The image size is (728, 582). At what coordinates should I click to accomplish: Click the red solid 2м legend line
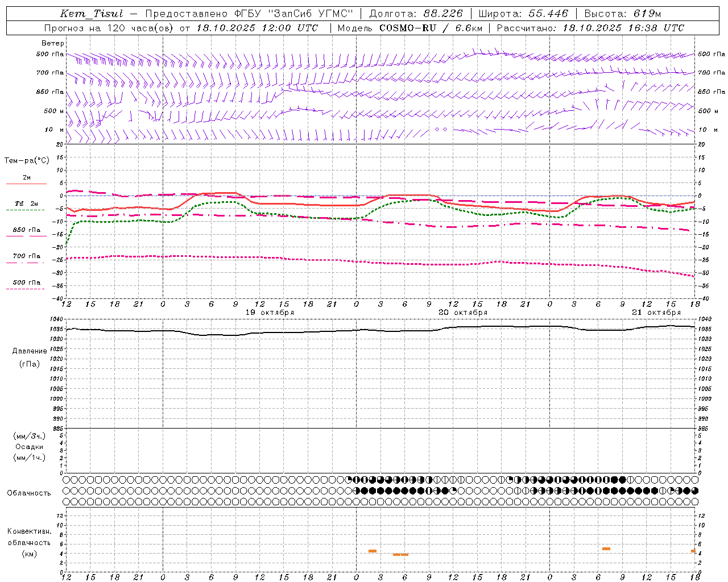(x=26, y=184)
